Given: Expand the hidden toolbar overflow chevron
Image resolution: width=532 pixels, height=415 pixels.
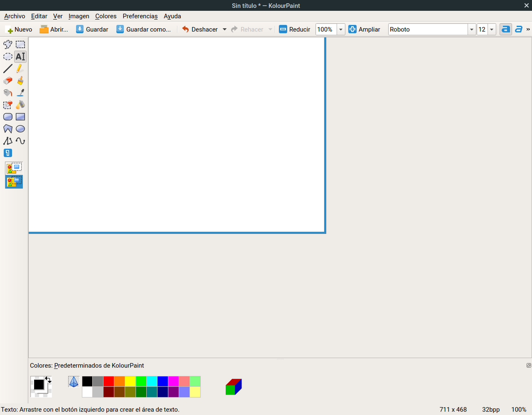Looking at the screenshot, I should [x=528, y=29].
